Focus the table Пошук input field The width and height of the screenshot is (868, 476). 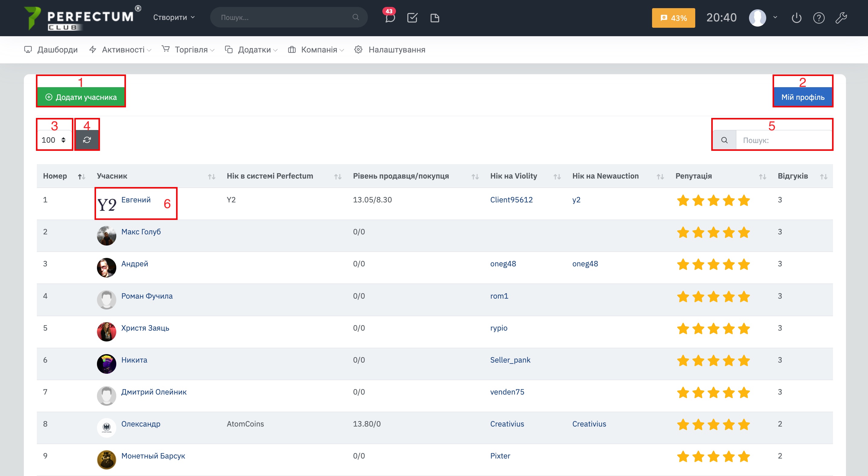(x=783, y=140)
